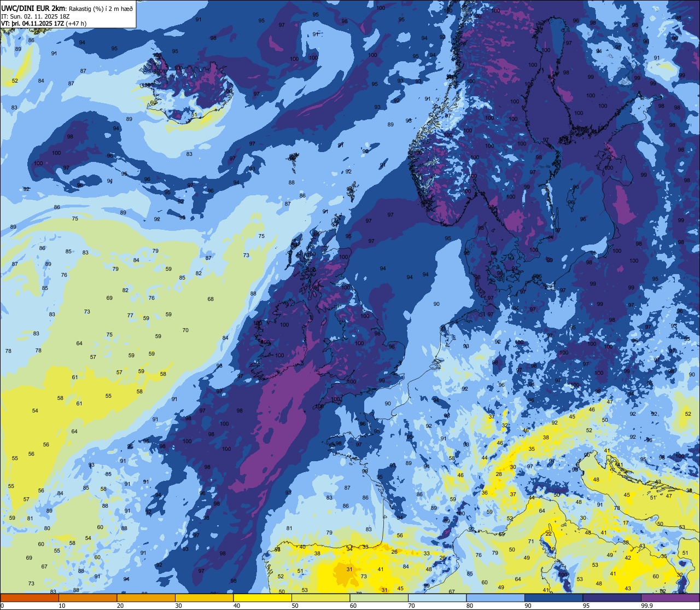Click the legend tick label 30
700x610 pixels.
pyautogui.click(x=178, y=606)
